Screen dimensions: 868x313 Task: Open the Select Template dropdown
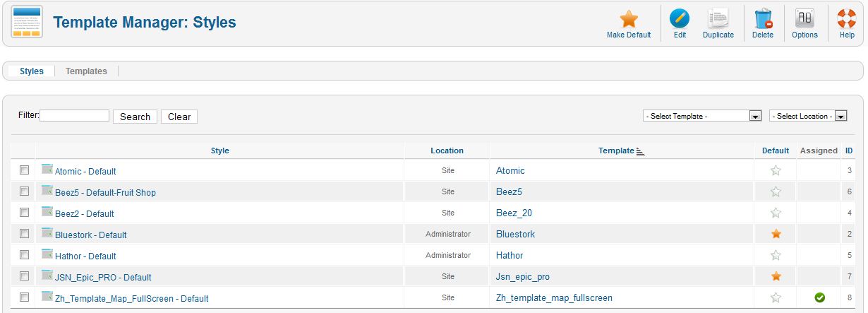702,116
